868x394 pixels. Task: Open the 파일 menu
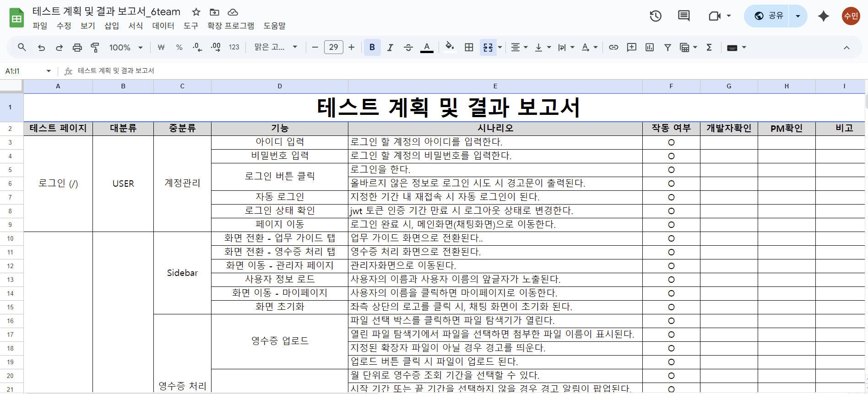point(40,26)
